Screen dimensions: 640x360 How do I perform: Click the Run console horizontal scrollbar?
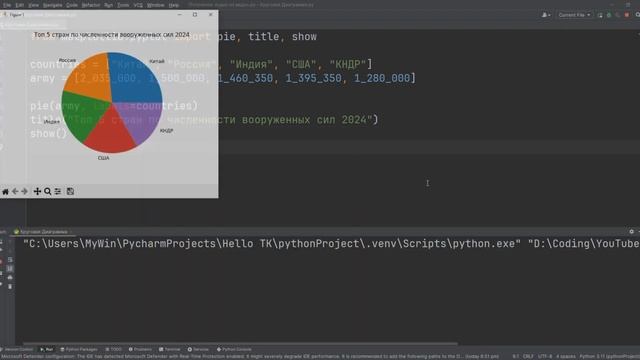click(240, 344)
